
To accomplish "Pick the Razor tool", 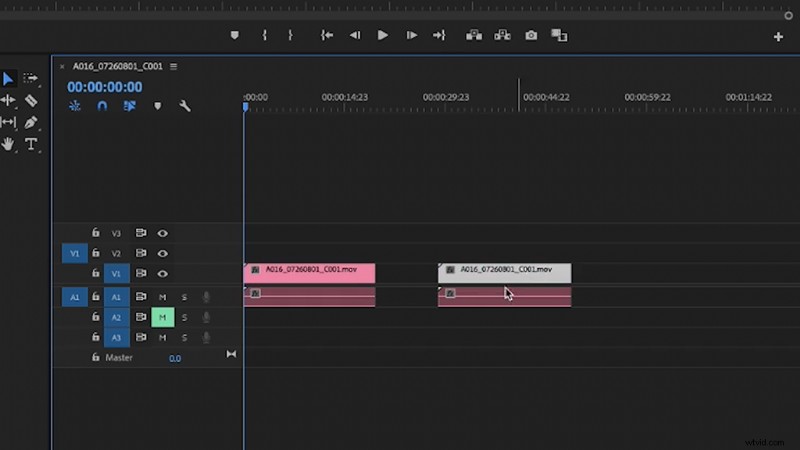I will tap(31, 101).
